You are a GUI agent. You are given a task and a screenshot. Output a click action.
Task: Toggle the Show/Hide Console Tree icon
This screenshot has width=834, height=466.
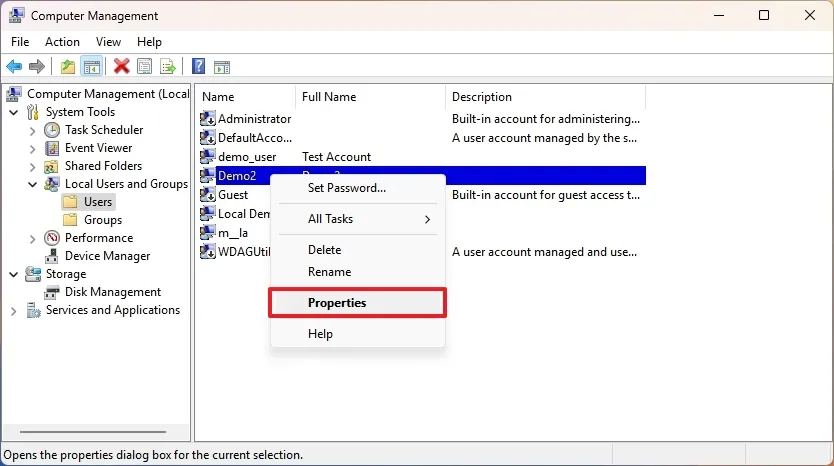91,67
